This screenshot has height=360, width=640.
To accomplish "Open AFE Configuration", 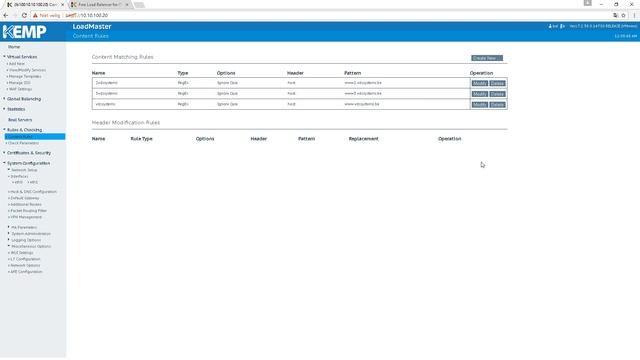I will tap(26, 271).
